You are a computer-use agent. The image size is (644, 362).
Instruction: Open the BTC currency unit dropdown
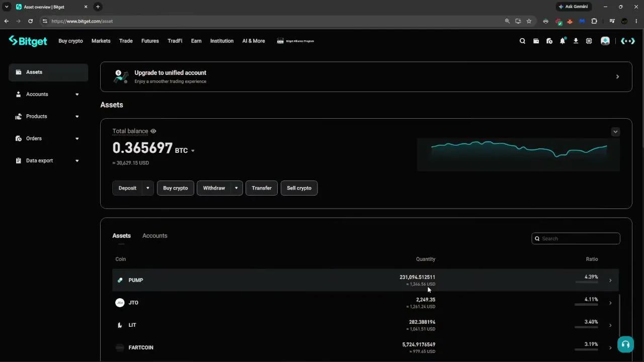[x=193, y=151]
